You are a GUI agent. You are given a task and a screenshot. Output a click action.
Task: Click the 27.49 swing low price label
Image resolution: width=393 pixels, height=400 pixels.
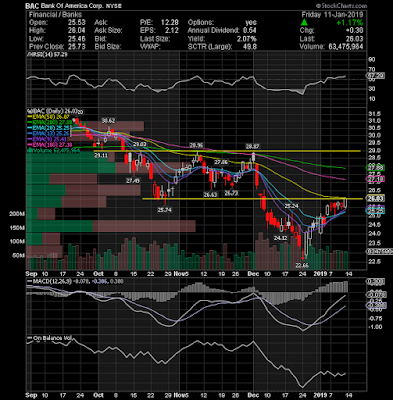point(133,181)
